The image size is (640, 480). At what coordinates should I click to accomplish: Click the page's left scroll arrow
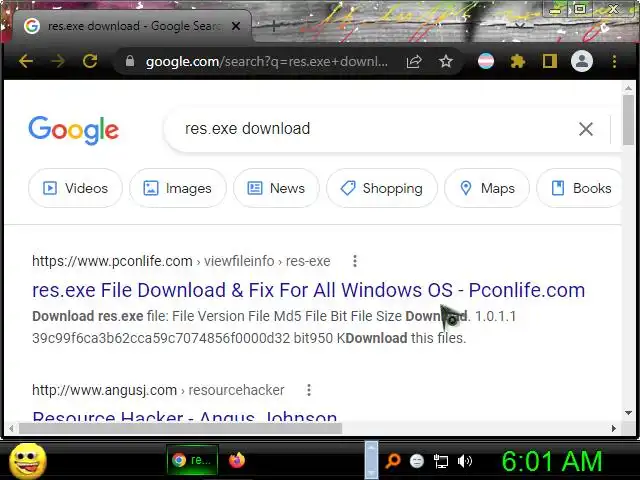11,428
